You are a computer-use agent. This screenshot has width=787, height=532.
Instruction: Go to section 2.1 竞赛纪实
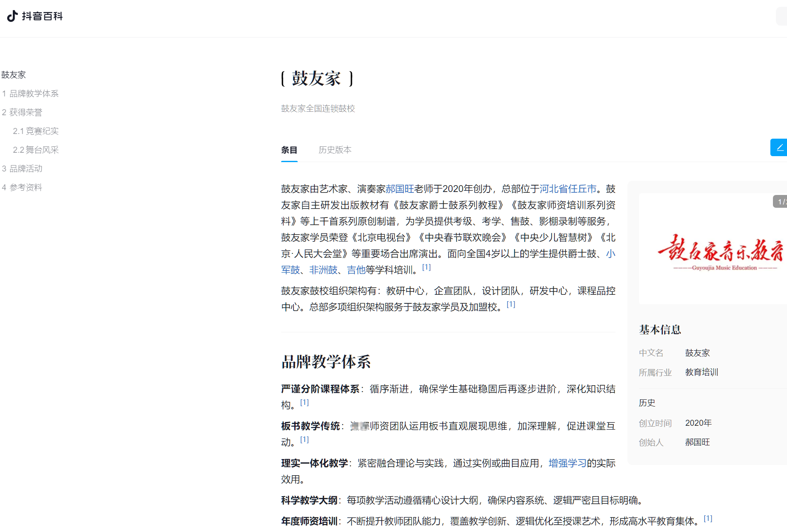pos(36,131)
